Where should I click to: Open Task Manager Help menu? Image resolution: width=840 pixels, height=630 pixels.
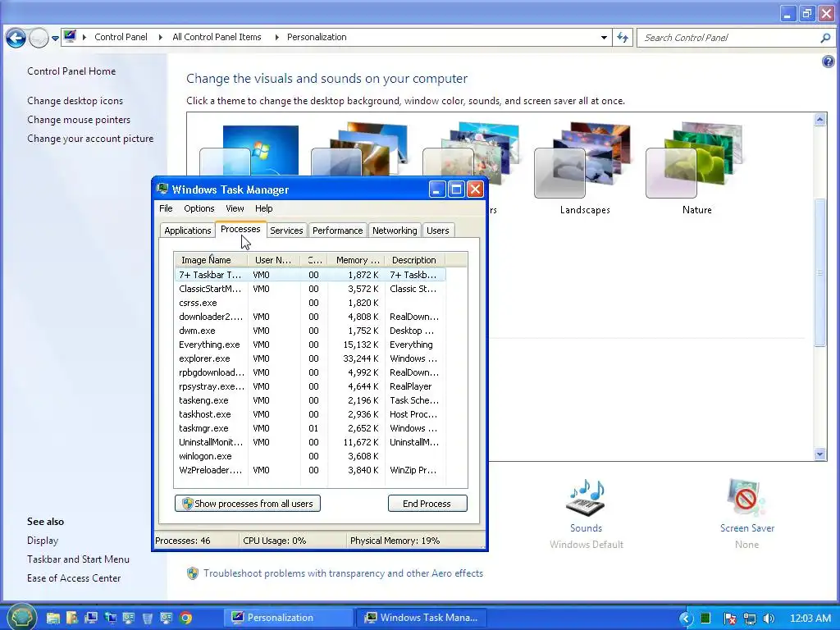point(263,208)
